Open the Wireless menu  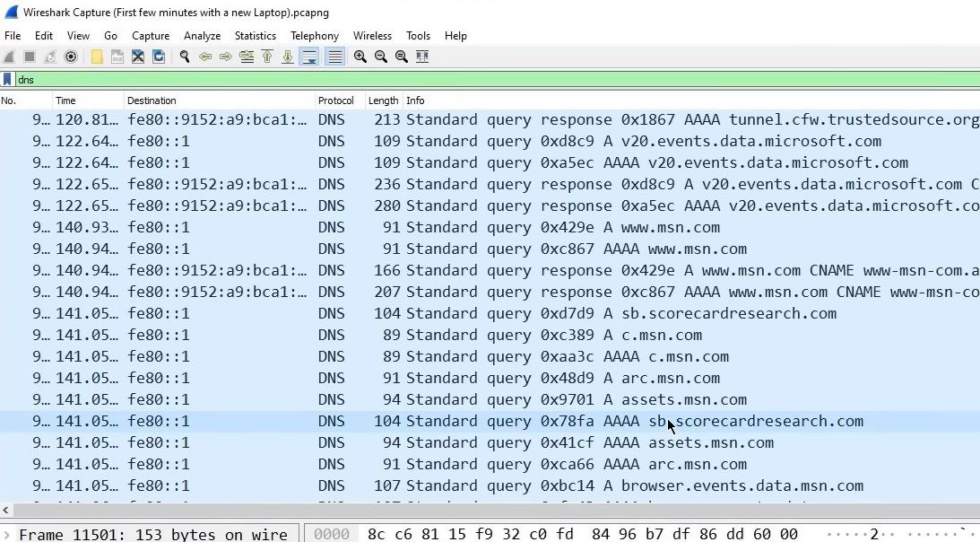click(x=372, y=36)
